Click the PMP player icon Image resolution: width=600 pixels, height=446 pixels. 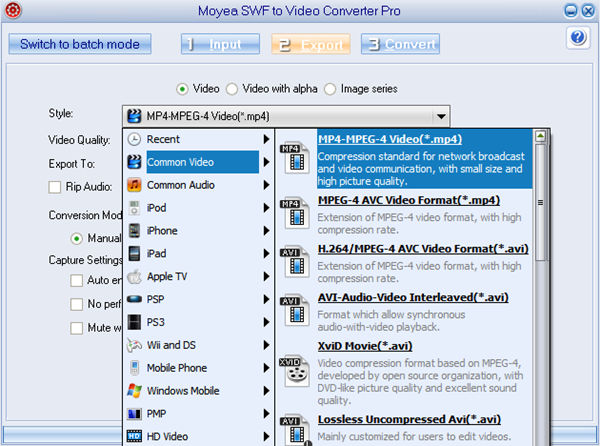[x=134, y=413]
